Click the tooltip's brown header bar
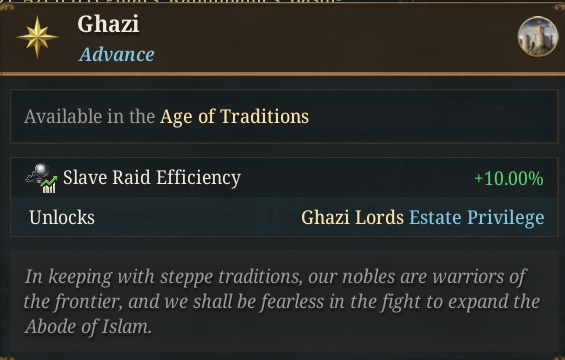 (x=282, y=37)
